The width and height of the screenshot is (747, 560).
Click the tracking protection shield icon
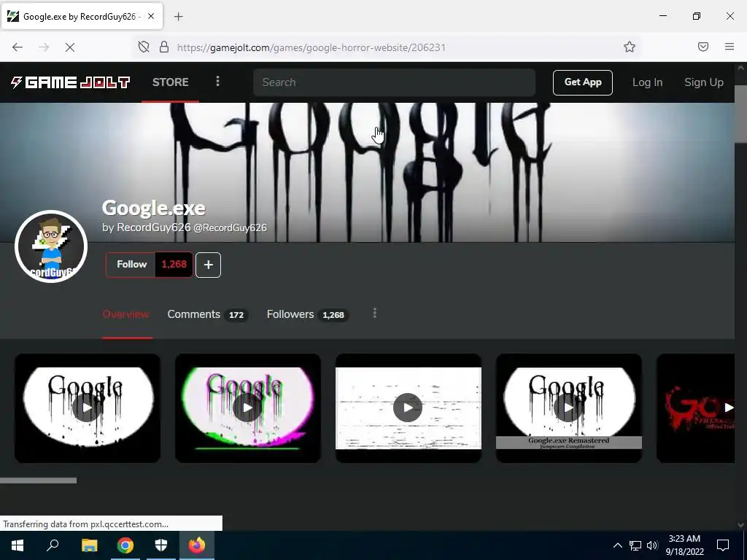pyautogui.click(x=144, y=47)
